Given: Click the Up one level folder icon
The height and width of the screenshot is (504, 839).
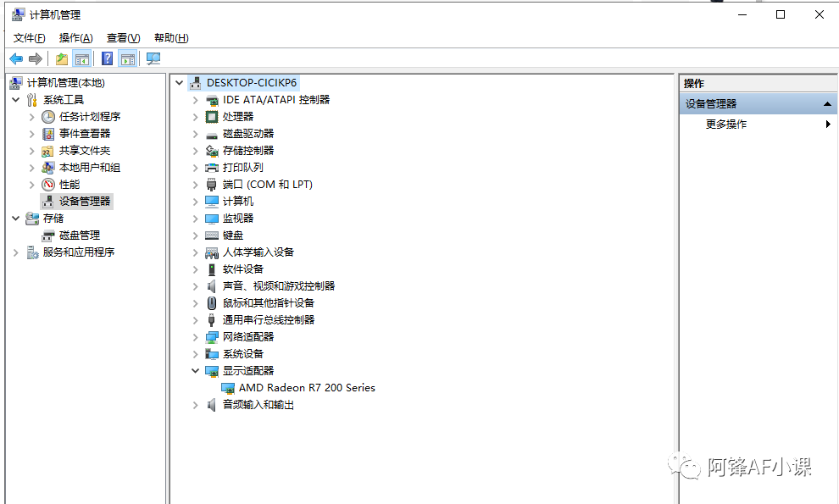Looking at the screenshot, I should pyautogui.click(x=61, y=58).
